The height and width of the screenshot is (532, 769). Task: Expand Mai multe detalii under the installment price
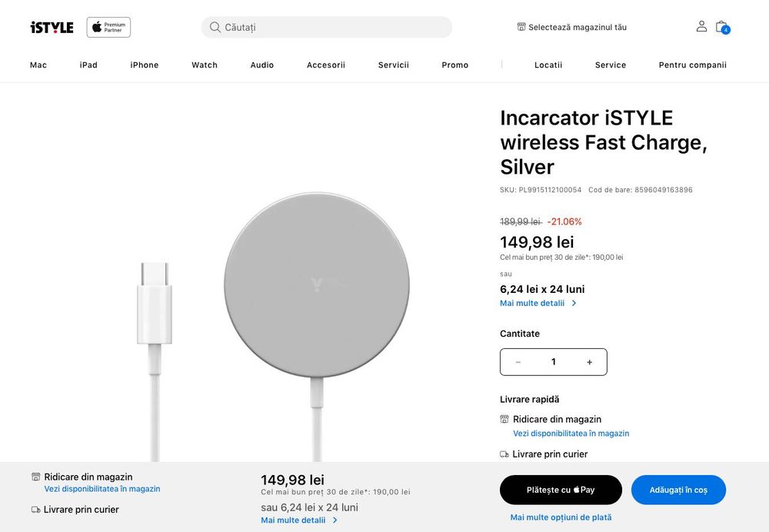tap(538, 303)
